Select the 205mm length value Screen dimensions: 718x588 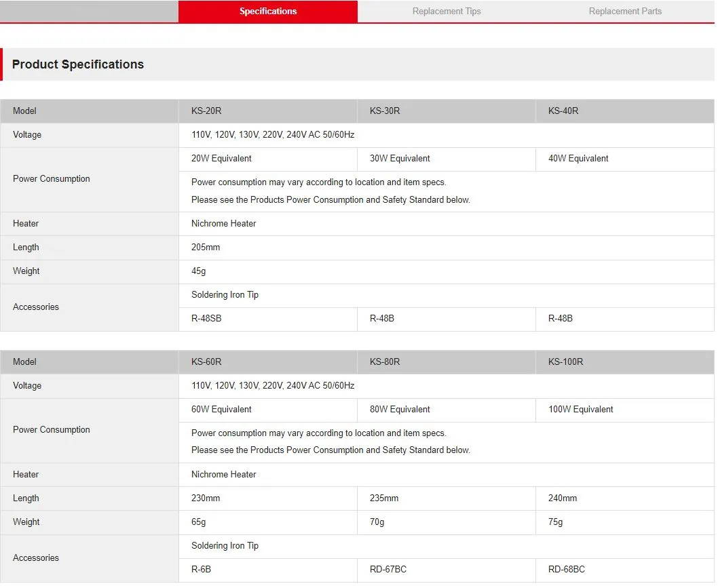pos(206,248)
